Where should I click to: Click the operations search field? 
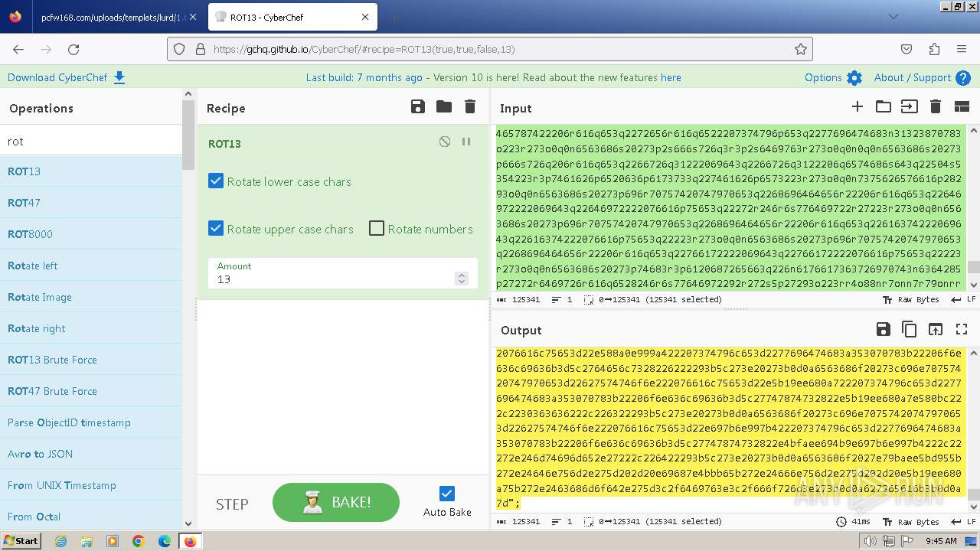(x=91, y=141)
